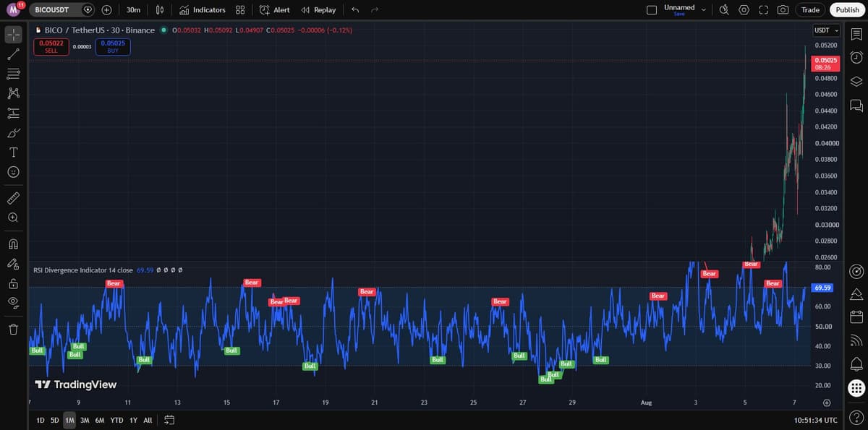Viewport: 868px width, 430px height.
Task: Open the patterns drawing tools
Action: [13, 93]
